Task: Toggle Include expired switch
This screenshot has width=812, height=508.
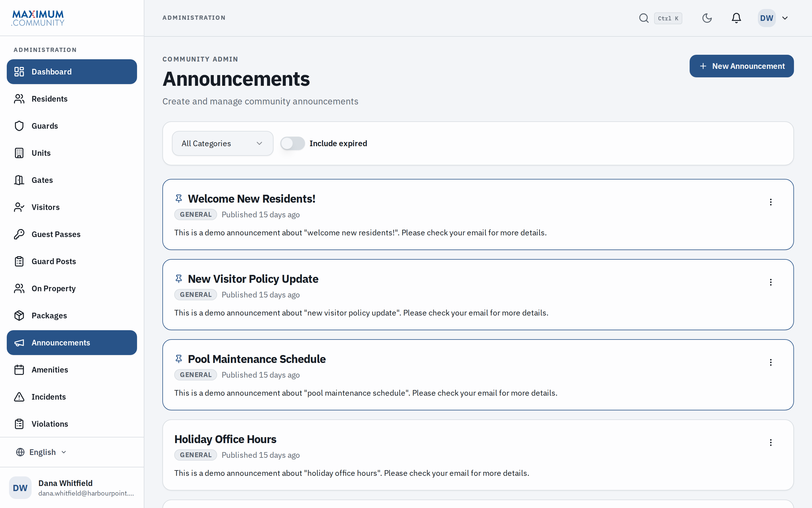Action: pyautogui.click(x=293, y=143)
